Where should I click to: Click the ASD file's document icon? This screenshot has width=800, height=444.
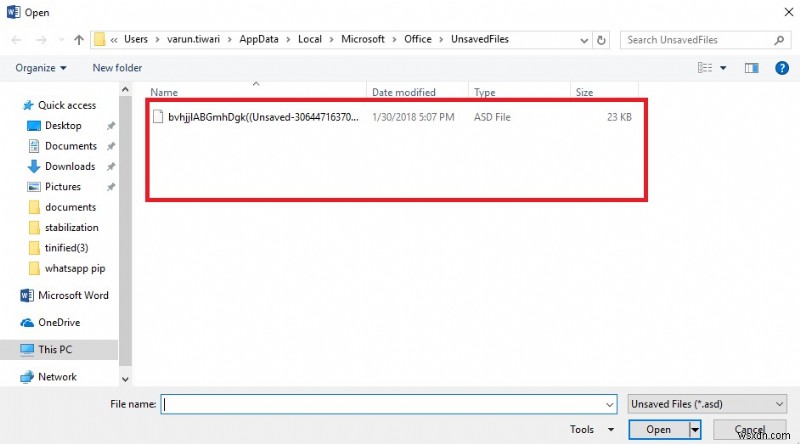pyautogui.click(x=158, y=117)
